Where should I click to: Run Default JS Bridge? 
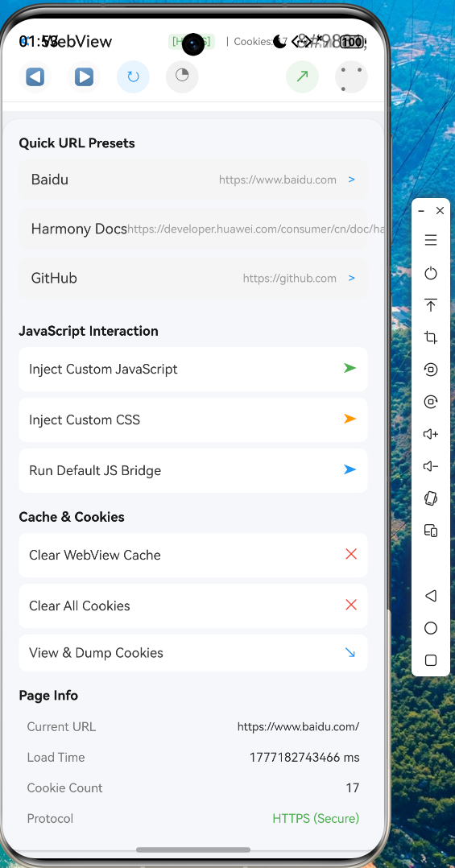193,470
